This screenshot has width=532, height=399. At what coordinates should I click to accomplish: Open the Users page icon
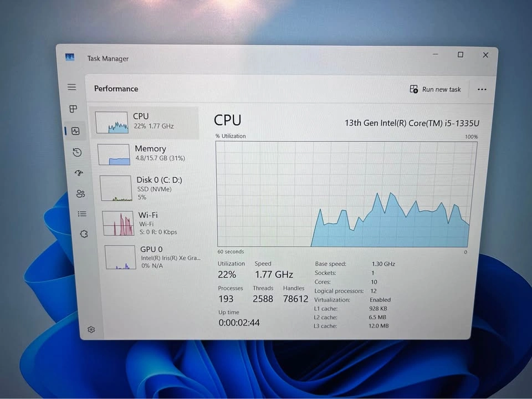point(80,194)
